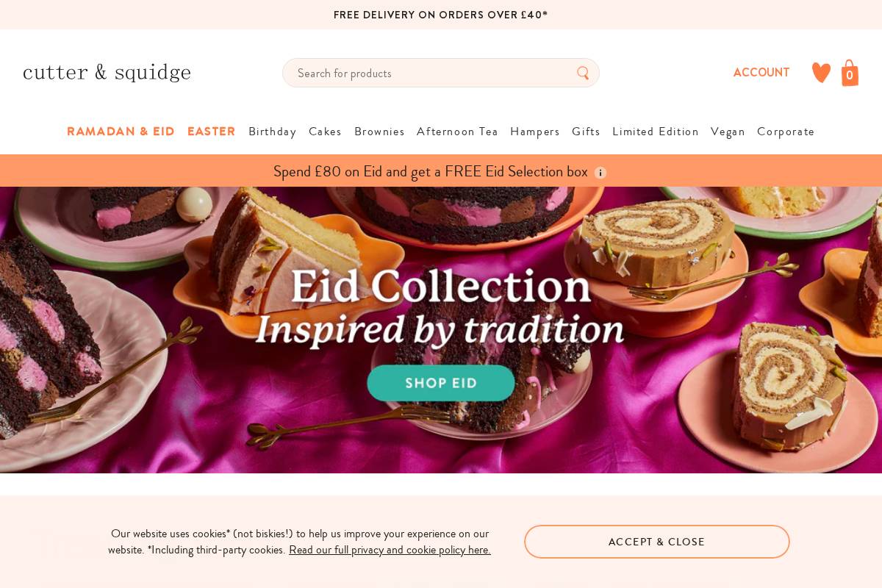Open the Account link
The image size is (882, 588).
click(x=761, y=73)
